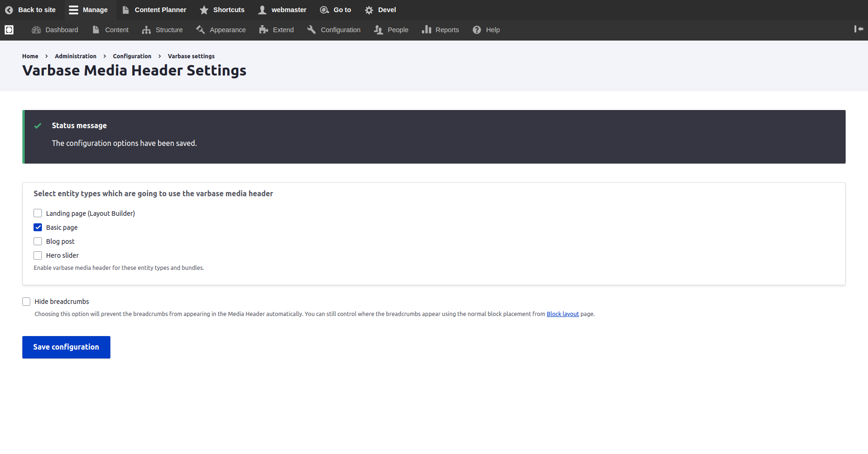Click Save configuration button
This screenshot has height=454, width=868.
[x=66, y=347]
